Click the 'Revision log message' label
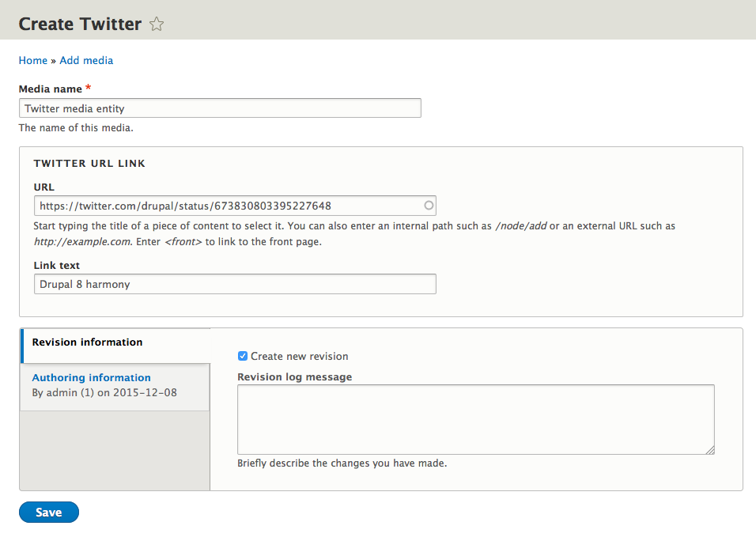The image size is (756, 541). click(x=295, y=377)
